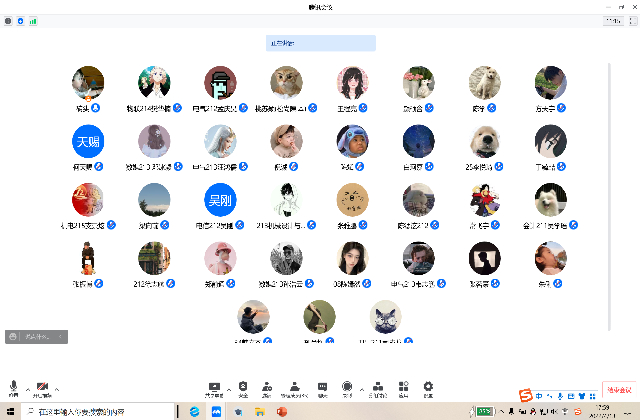Expand the audio options arrow beside microphone

click(27, 389)
